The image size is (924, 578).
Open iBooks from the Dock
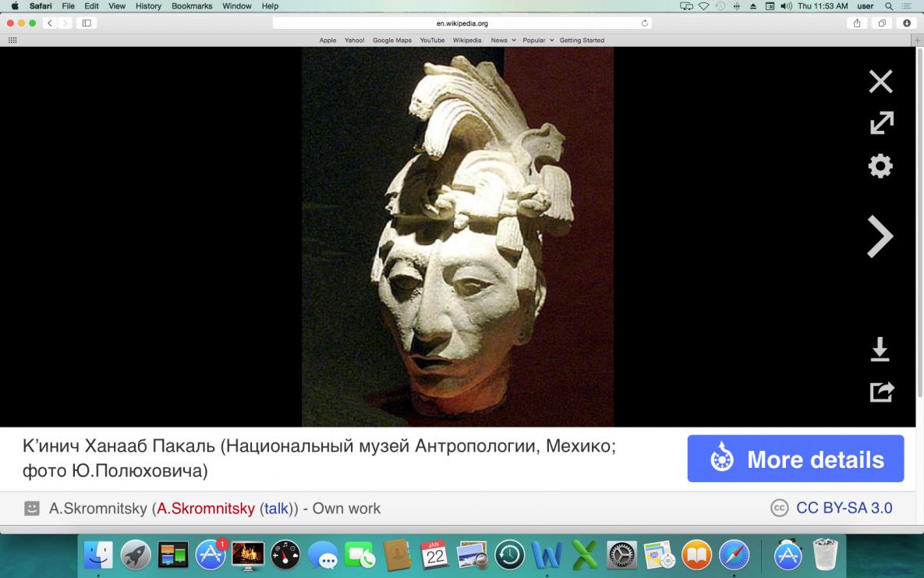pyautogui.click(x=696, y=555)
